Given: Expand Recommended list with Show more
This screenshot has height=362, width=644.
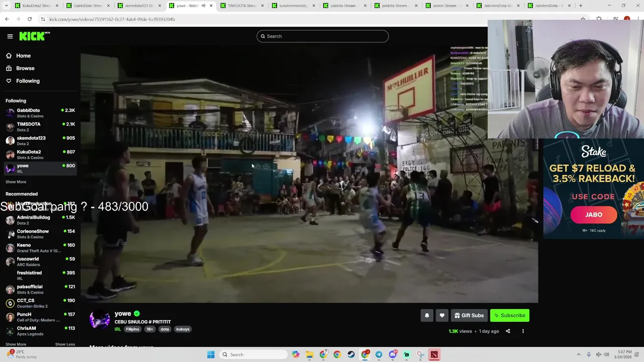Looking at the screenshot, I should 16,344.
